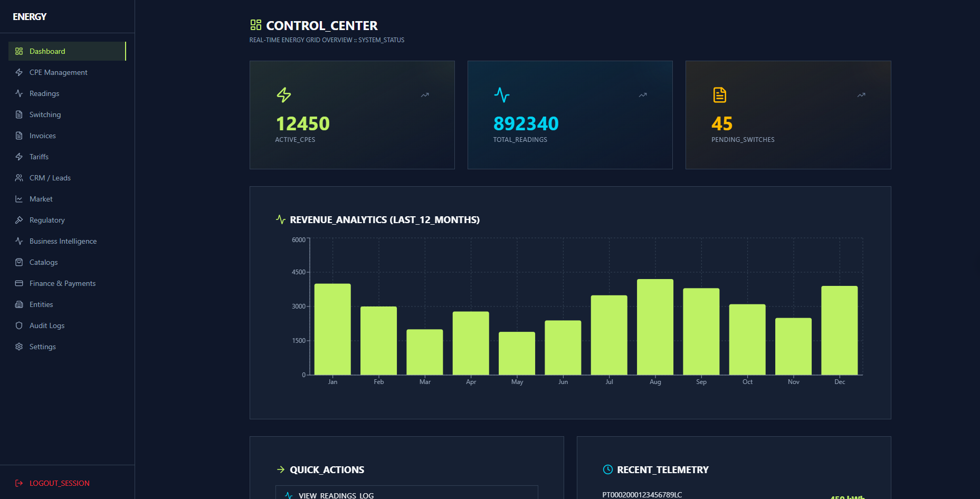This screenshot has height=499, width=980.
Task: Click the gear icon beside Settings
Action: [19, 347]
